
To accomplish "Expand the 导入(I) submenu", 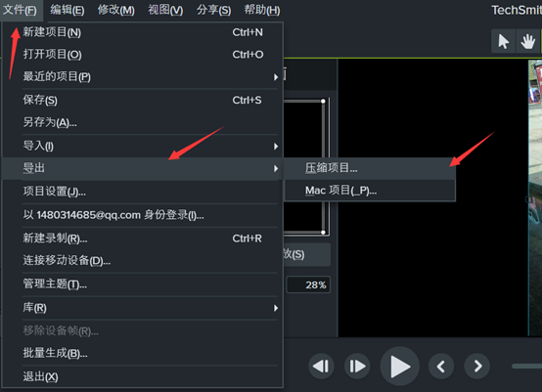I will click(143, 146).
